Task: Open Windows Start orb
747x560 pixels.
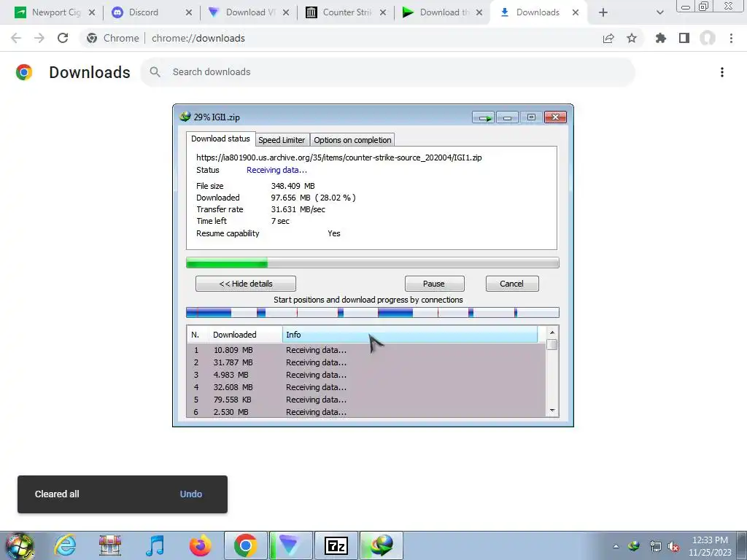Action: [x=19, y=545]
